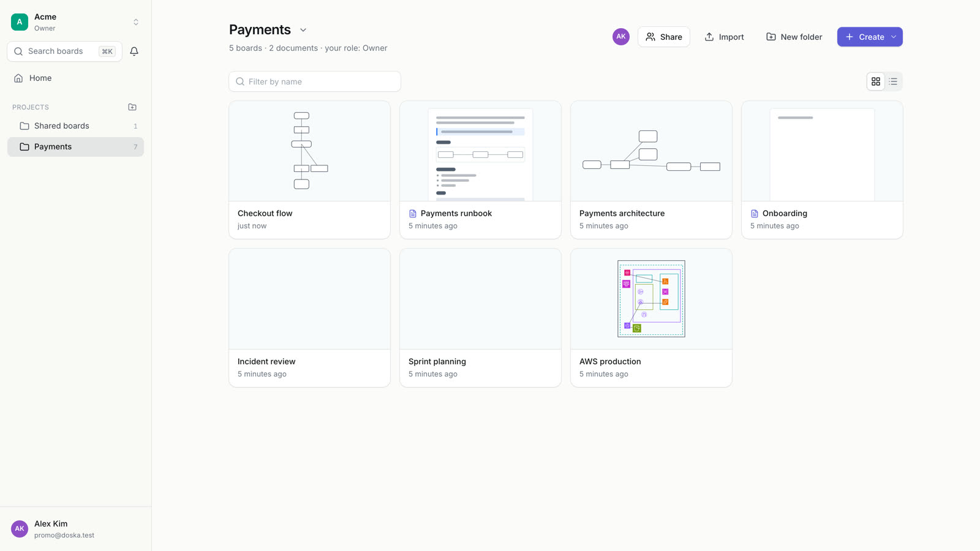Open the Payments runbook document thumbnail

(x=480, y=151)
